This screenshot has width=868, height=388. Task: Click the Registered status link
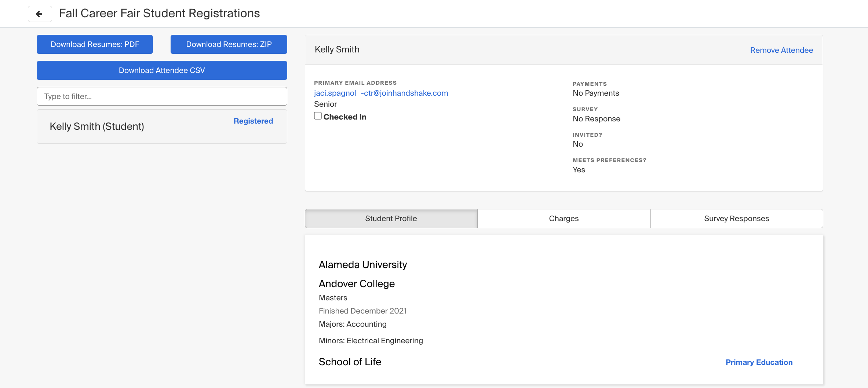(x=253, y=121)
